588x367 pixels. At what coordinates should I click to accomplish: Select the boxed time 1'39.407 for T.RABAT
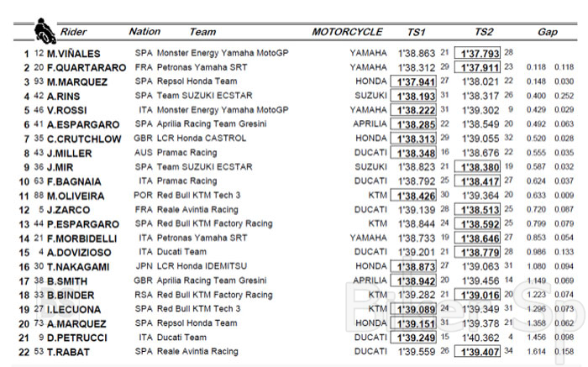tap(478, 352)
